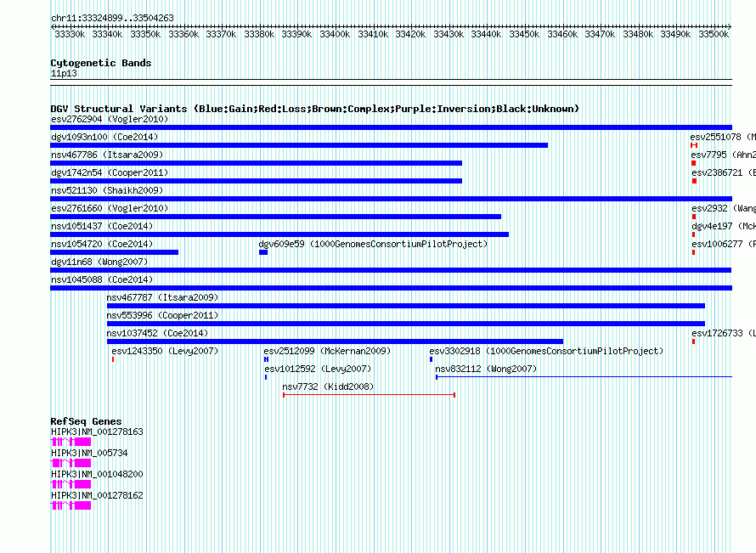This screenshot has height=553, width=756.
Task: Click nsv1051437 (Coe2014) variant label
Action: click(102, 226)
